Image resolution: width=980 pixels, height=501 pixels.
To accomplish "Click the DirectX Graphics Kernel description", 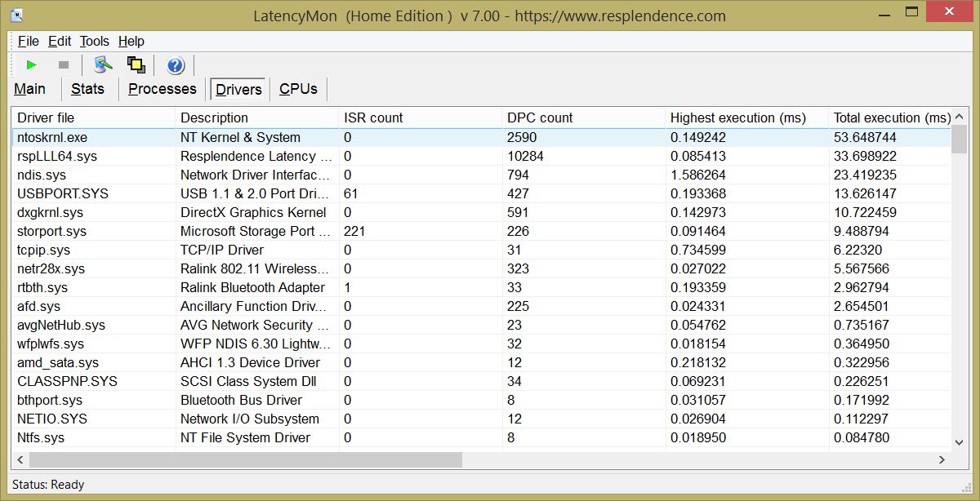I will point(253,212).
